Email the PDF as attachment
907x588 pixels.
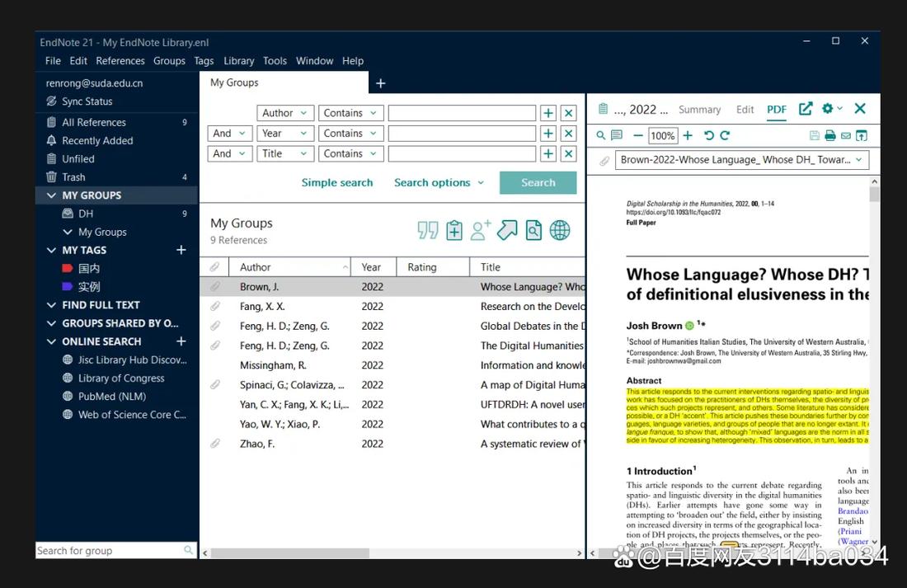click(x=845, y=134)
